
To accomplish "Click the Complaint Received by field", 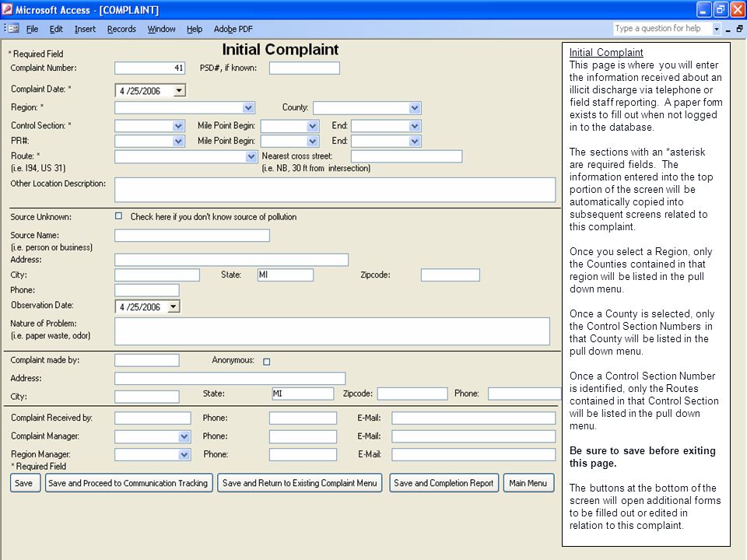I will [153, 418].
